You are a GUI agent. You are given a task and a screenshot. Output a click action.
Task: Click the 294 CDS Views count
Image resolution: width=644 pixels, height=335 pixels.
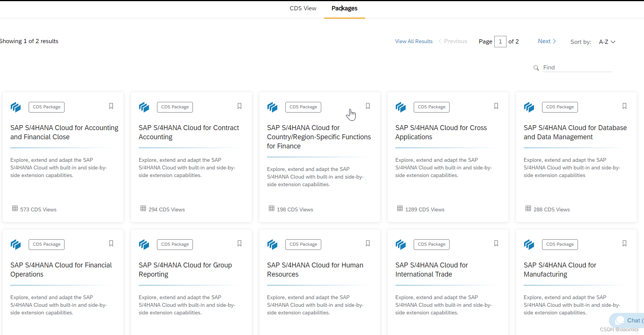167,209
